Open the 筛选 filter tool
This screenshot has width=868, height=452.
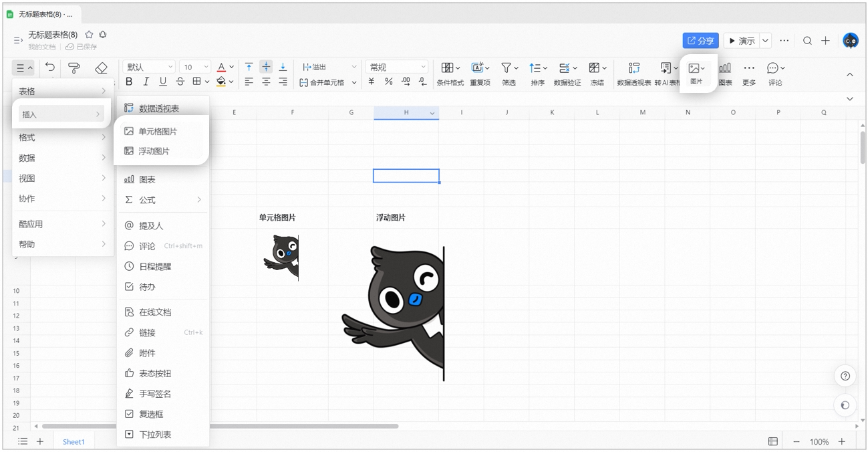(x=509, y=73)
